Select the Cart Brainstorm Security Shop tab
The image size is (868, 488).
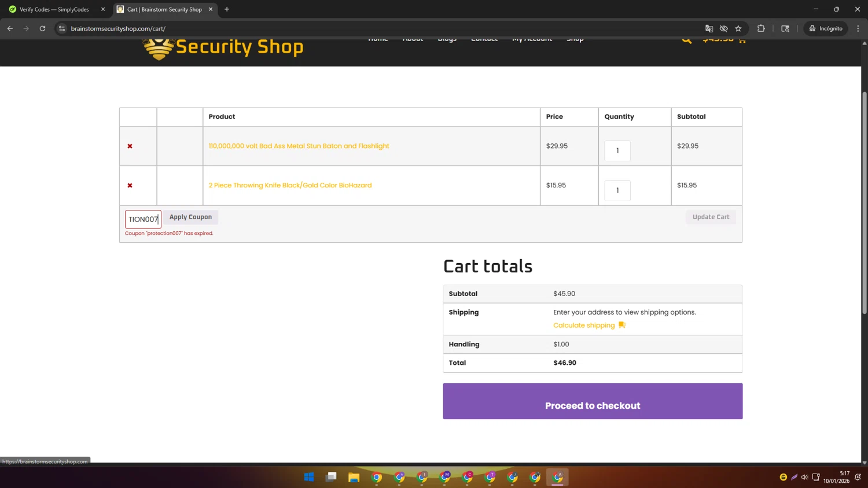pyautogui.click(x=164, y=9)
